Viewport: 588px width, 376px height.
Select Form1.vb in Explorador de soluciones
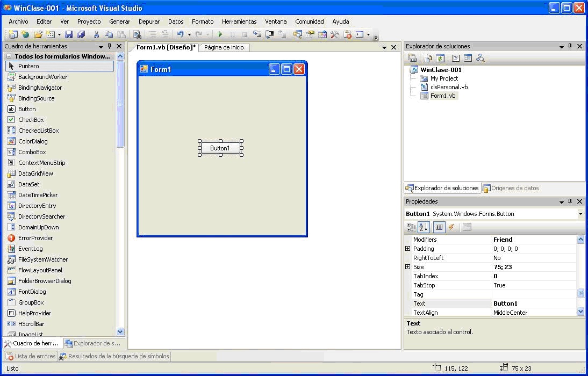(x=442, y=95)
